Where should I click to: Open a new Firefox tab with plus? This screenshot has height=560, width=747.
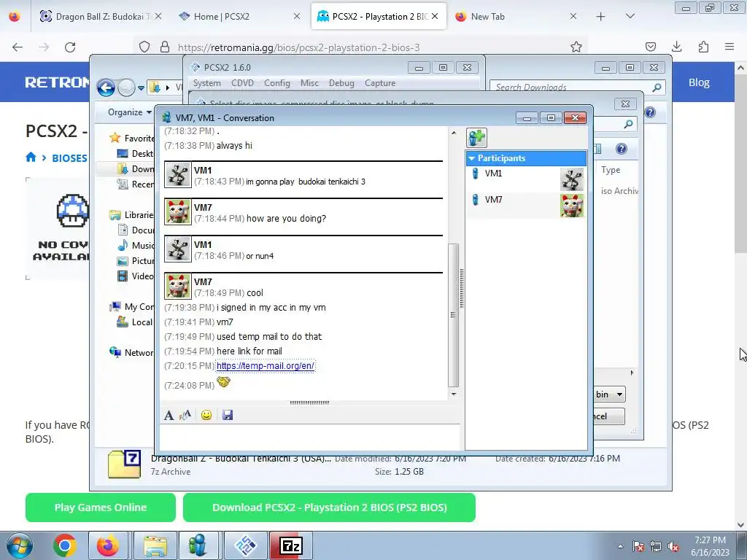(601, 17)
